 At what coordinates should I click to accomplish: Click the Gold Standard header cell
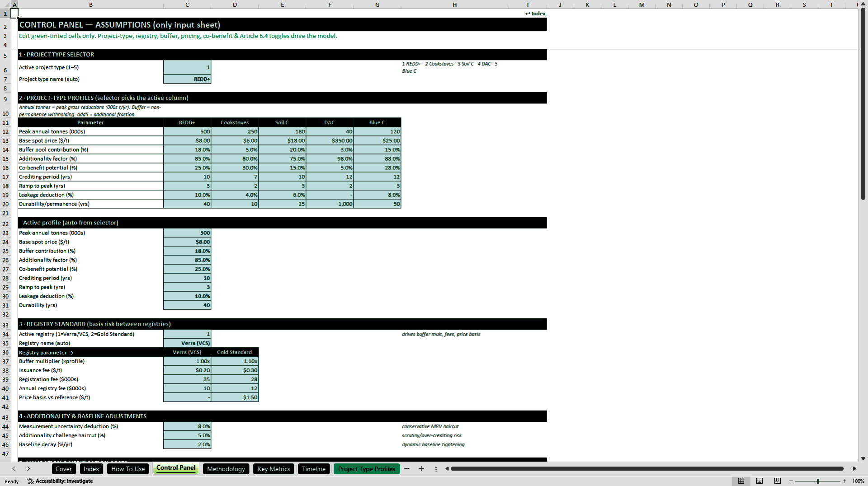click(x=235, y=352)
